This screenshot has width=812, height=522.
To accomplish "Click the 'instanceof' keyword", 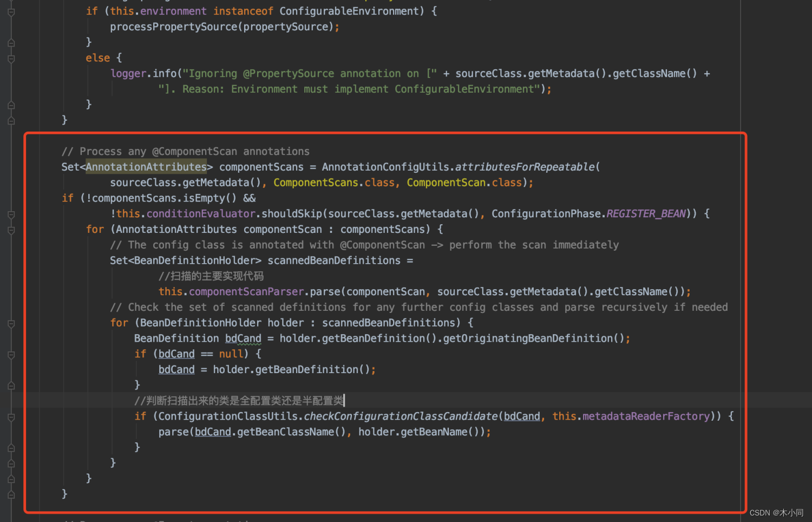I will click(243, 11).
